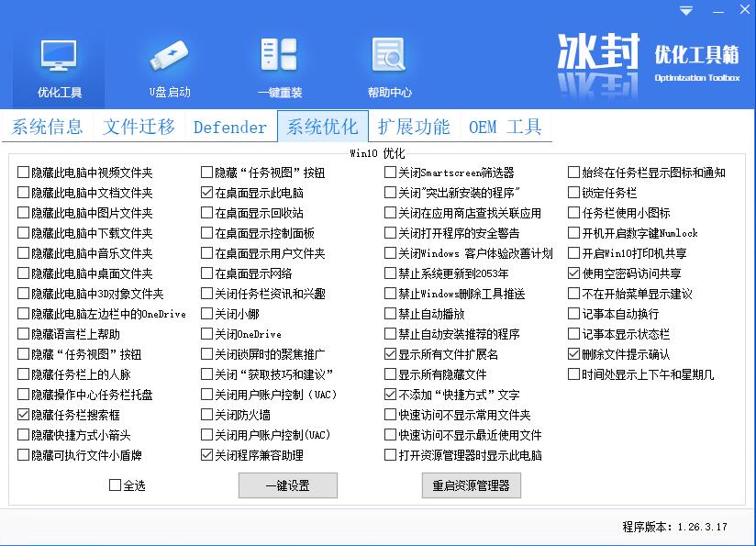Enable 关闭Smartscreen筛选器 checkbox
756x546 pixels.
point(391,173)
